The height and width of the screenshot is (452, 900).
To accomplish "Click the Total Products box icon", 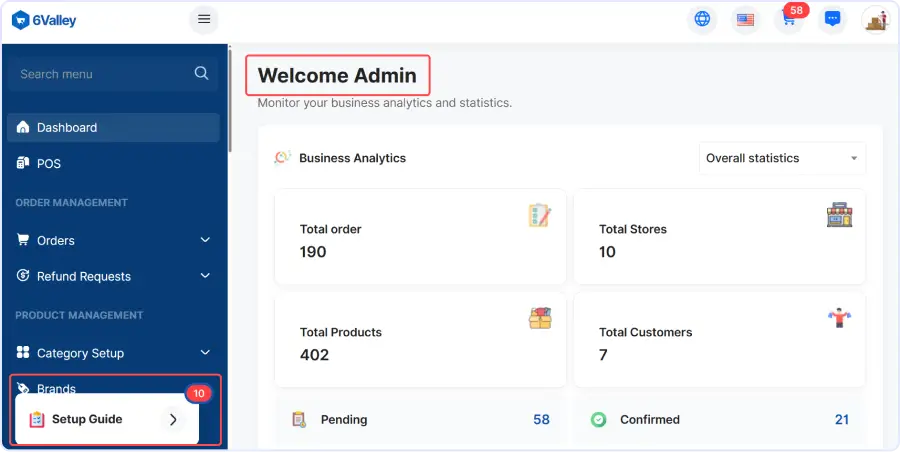I will coord(540,318).
